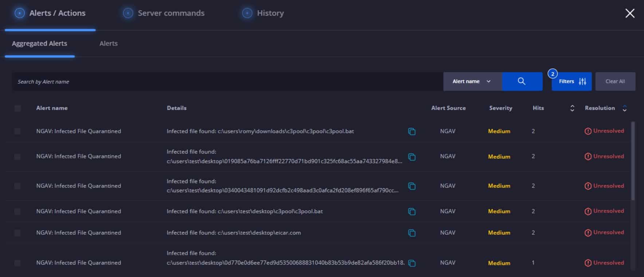This screenshot has width=644, height=277.
Task: Click the magnifying glass search button
Action: [522, 82]
